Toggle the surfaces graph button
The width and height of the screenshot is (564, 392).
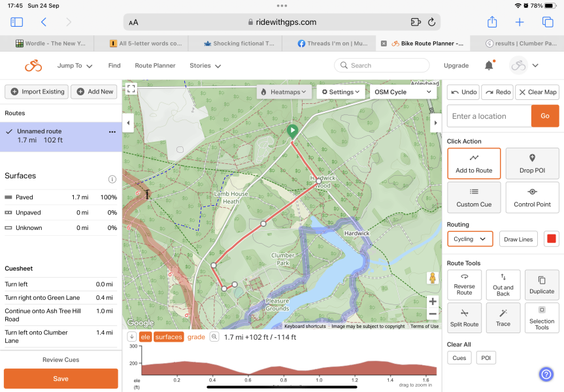169,337
